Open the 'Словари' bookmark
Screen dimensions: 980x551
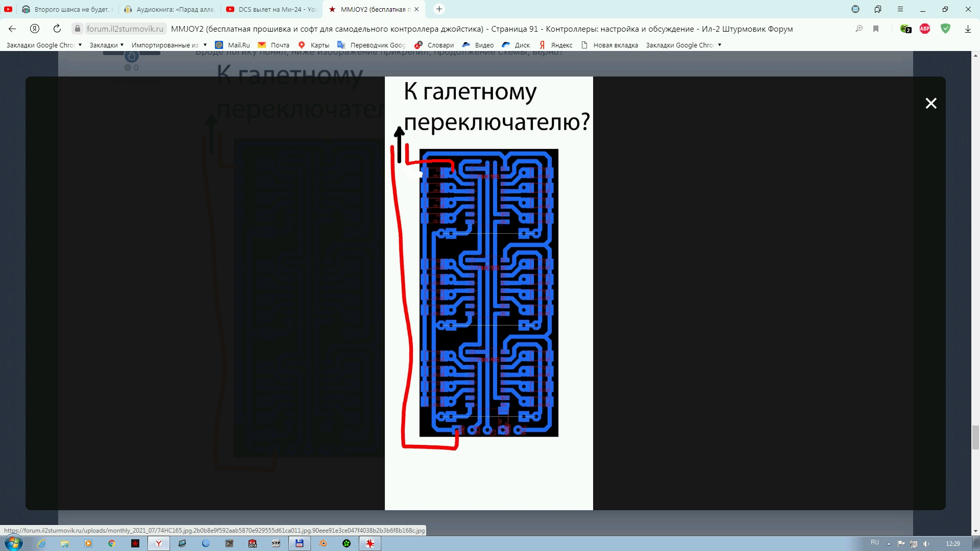pos(434,45)
